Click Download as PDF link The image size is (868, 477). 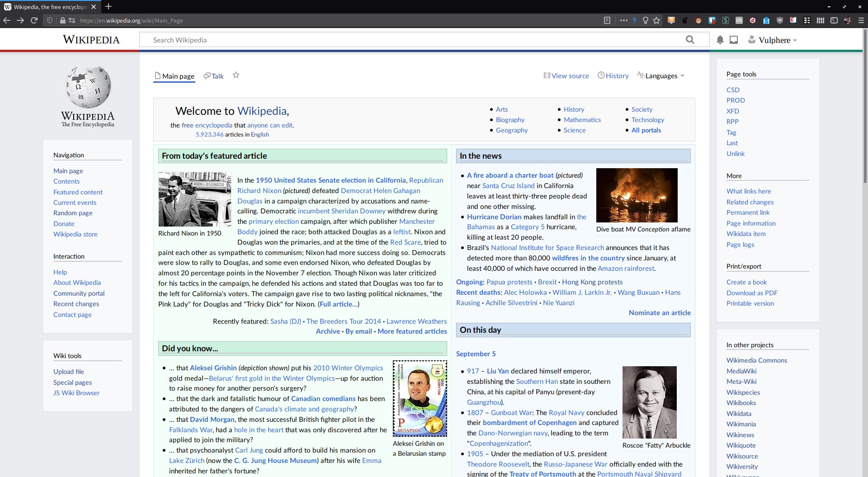click(752, 293)
